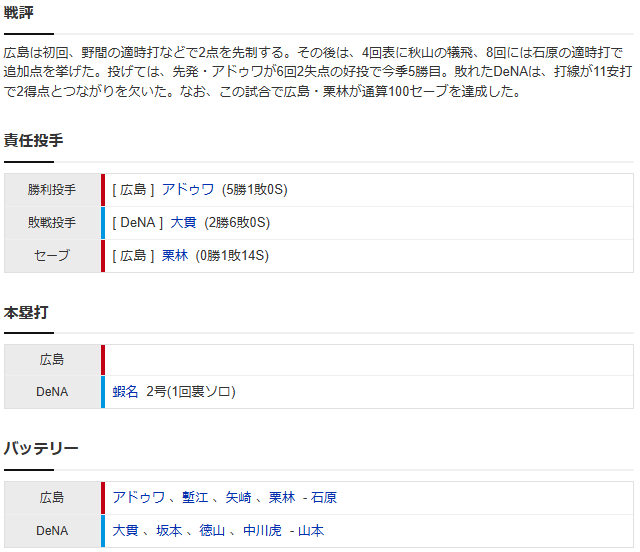
Task: Open 徳山 link in DeNA battery
Action: [x=212, y=530]
